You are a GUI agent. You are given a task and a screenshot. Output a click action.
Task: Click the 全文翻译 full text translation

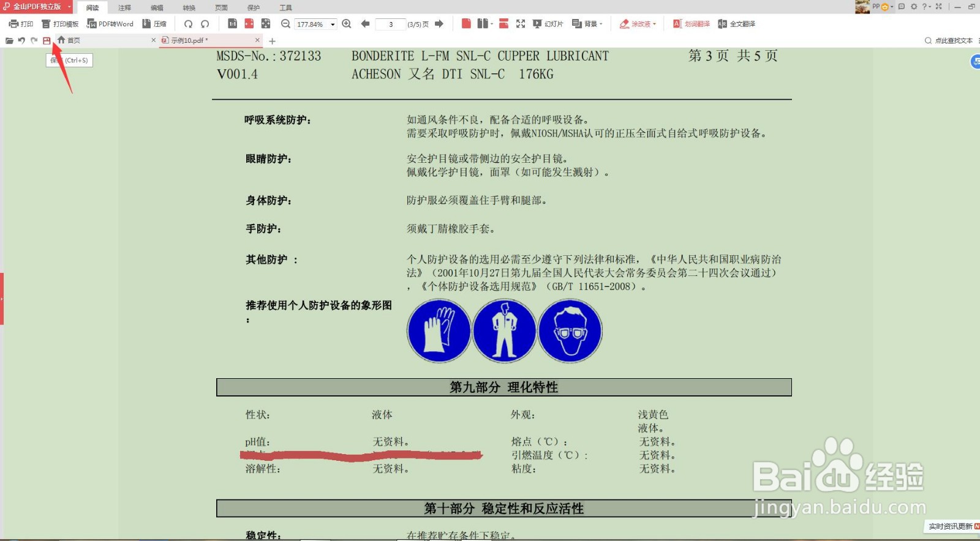pyautogui.click(x=737, y=24)
